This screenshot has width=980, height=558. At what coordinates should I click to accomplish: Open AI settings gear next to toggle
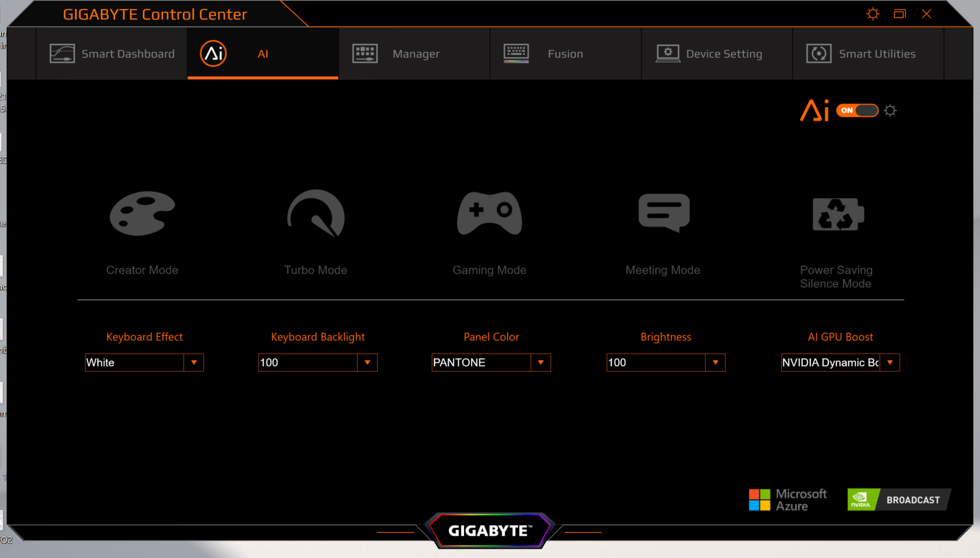(x=890, y=111)
